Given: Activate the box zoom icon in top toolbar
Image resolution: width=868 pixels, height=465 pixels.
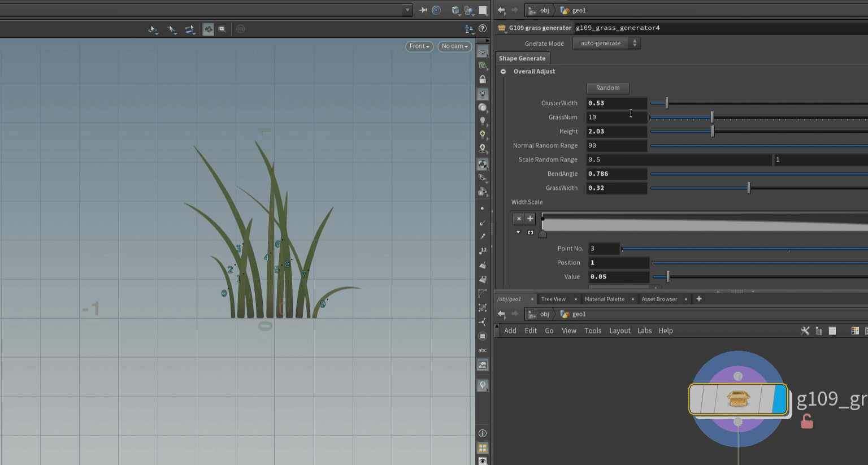Looking at the screenshot, I should tap(223, 29).
